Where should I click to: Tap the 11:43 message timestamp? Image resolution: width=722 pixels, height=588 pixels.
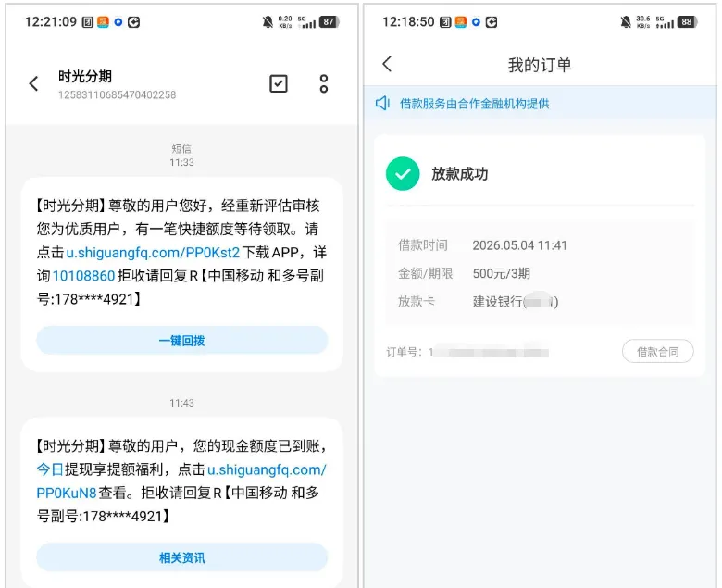coord(181,403)
